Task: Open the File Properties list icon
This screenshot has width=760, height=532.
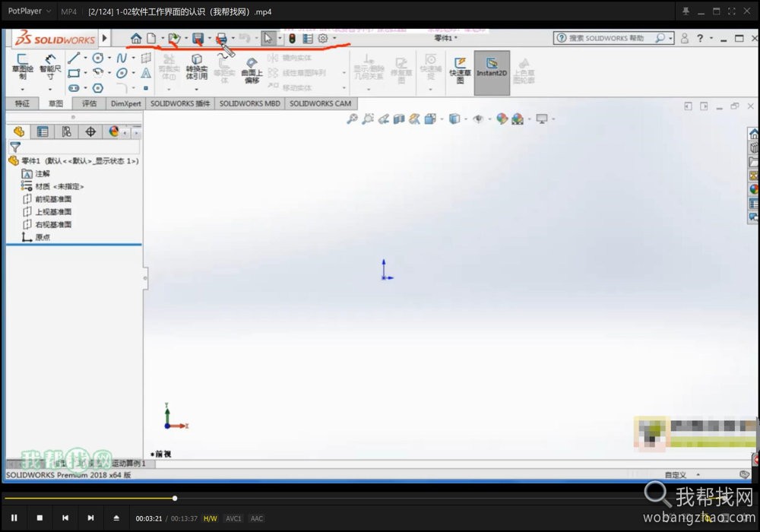Action: tap(308, 38)
